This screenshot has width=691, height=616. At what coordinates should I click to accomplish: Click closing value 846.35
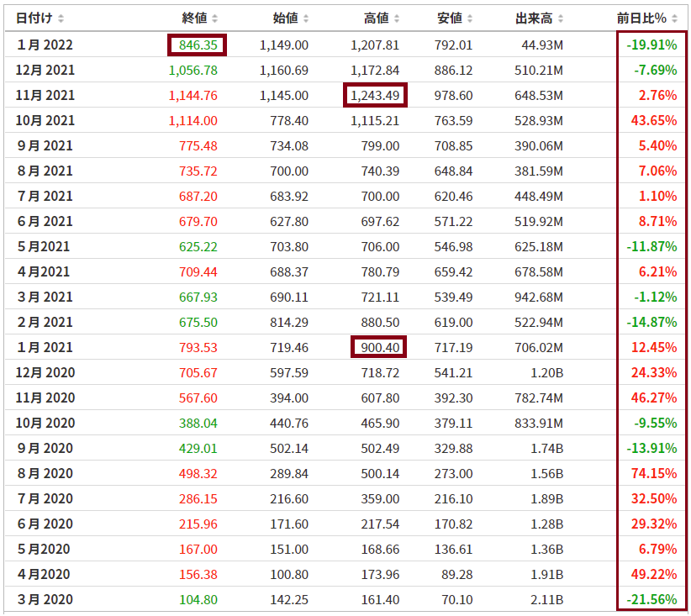point(198,45)
